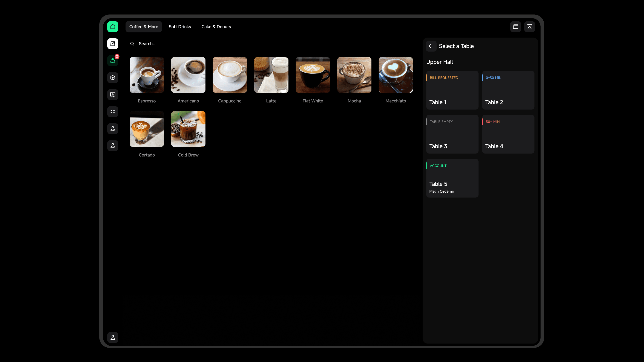
Task: Click the green home icon
Action: (x=113, y=27)
